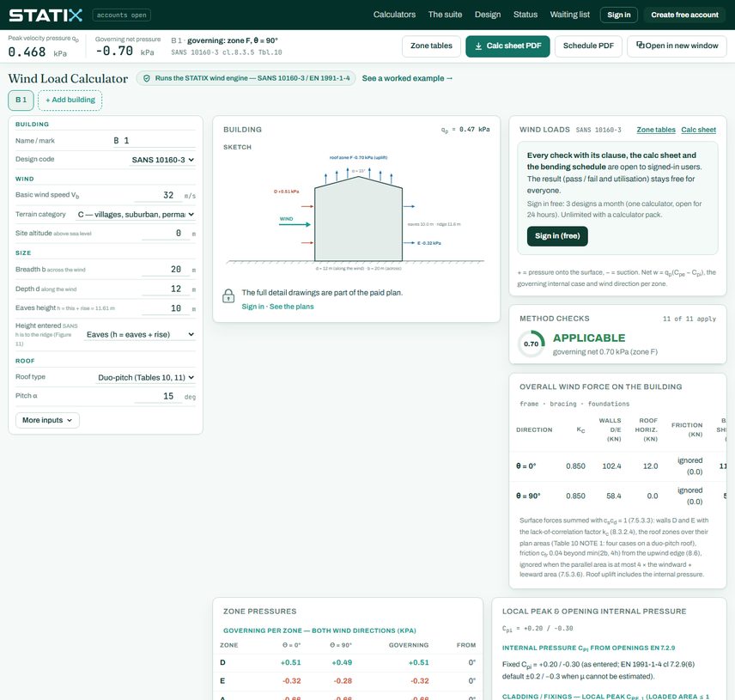Image resolution: width=735 pixels, height=700 pixels.
Task: Open the Design code dropdown
Action: pyautogui.click(x=162, y=160)
